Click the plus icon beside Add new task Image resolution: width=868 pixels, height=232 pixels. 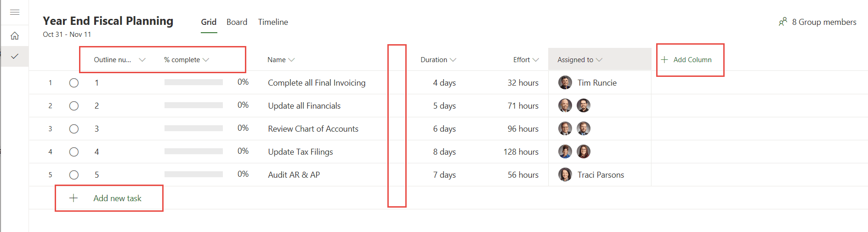tap(74, 198)
